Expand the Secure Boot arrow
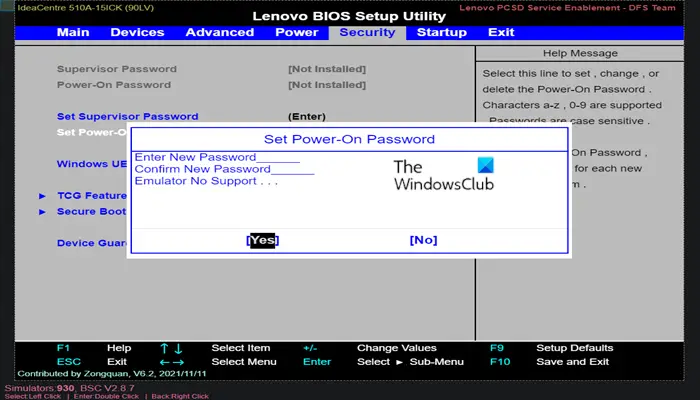This screenshot has height=400, width=700. (42, 212)
